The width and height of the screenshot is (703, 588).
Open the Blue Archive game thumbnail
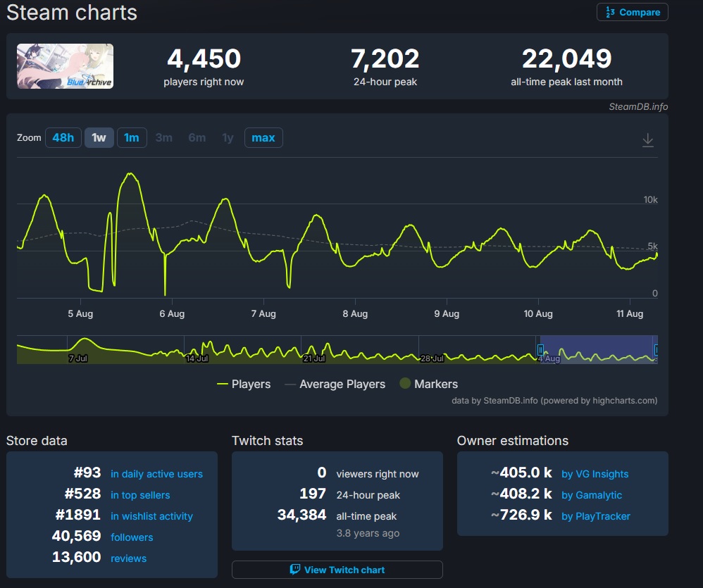(65, 66)
